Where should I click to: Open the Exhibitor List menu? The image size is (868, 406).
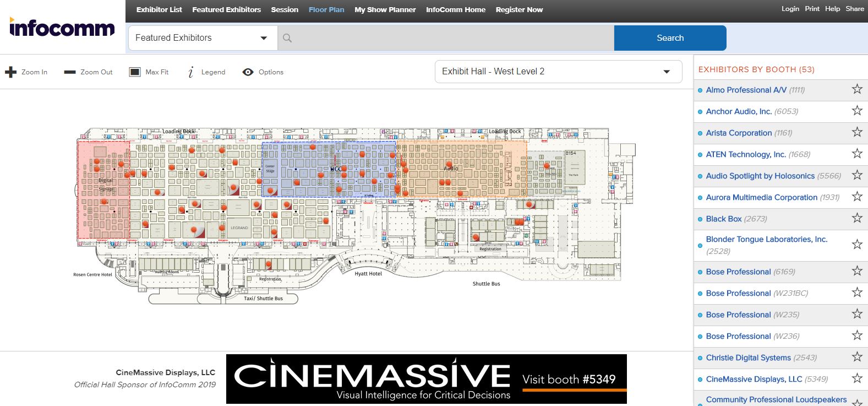(159, 9)
